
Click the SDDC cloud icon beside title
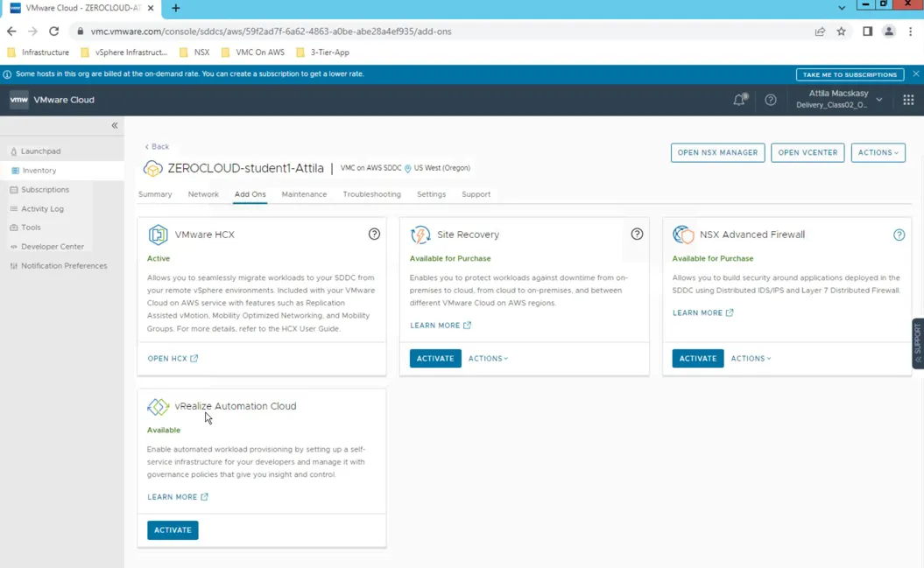152,168
